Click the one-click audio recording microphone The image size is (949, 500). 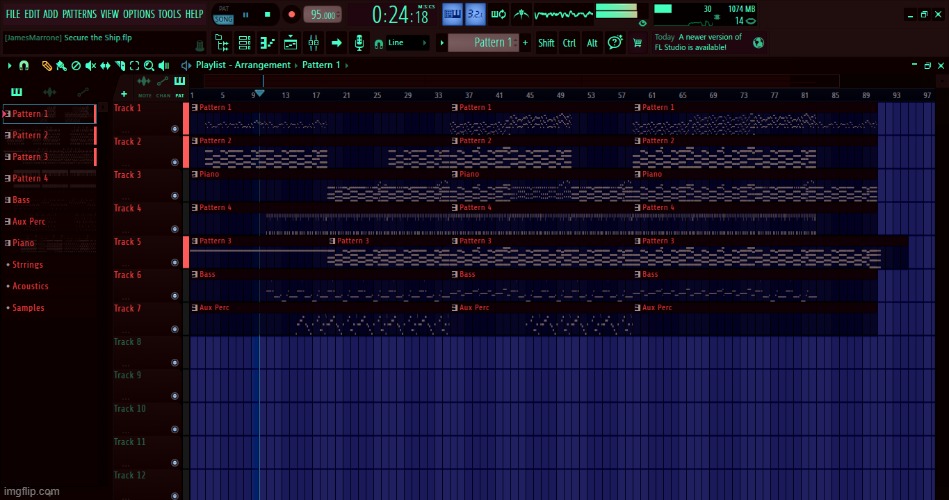click(x=359, y=43)
